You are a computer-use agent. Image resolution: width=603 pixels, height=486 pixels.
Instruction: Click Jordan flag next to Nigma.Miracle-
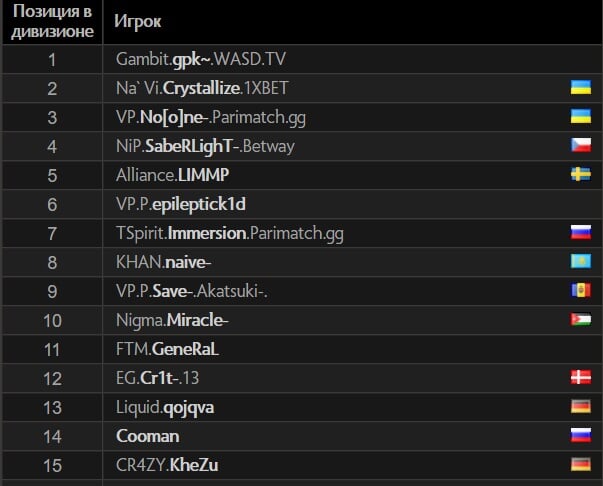[581, 320]
